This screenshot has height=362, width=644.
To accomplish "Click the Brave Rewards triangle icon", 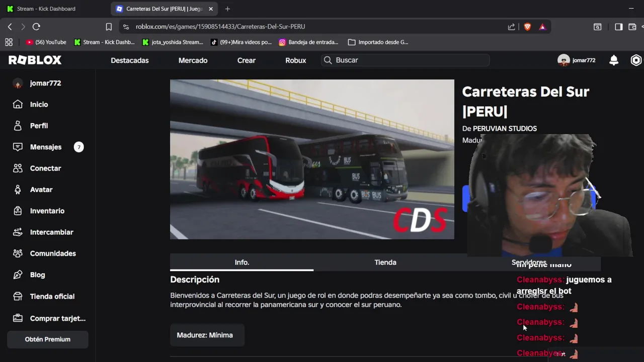I will click(542, 27).
